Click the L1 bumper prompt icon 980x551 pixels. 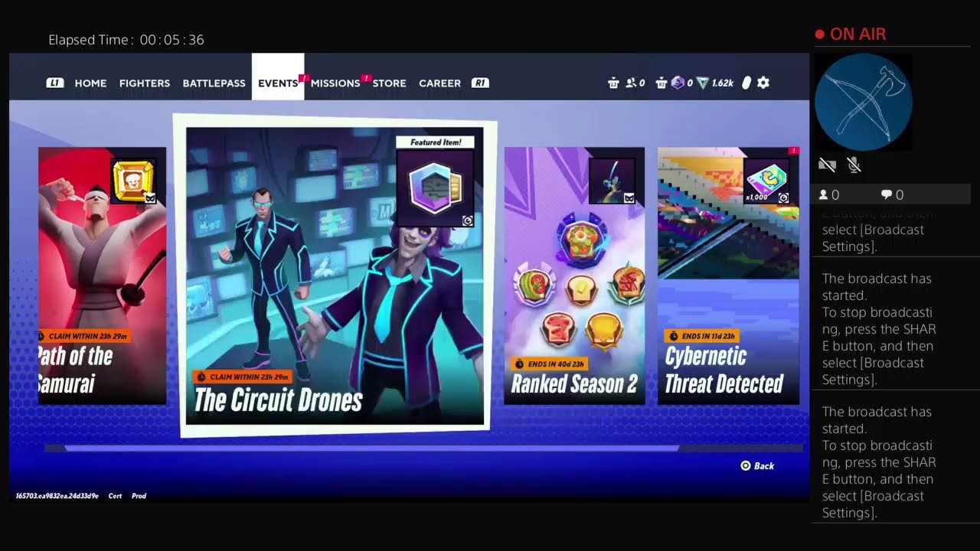point(54,83)
